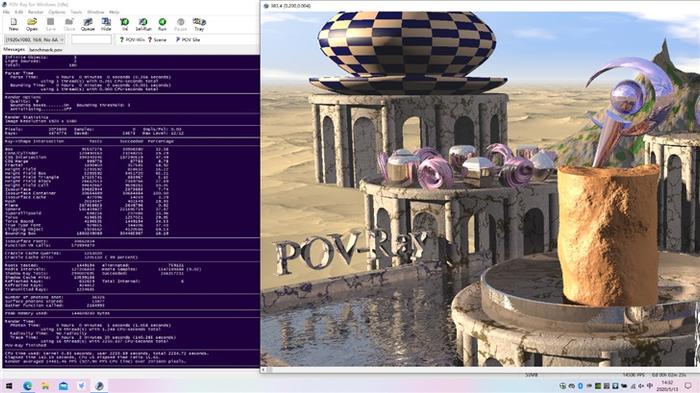Click the command line input field
700x393 pixels.
click(92, 40)
